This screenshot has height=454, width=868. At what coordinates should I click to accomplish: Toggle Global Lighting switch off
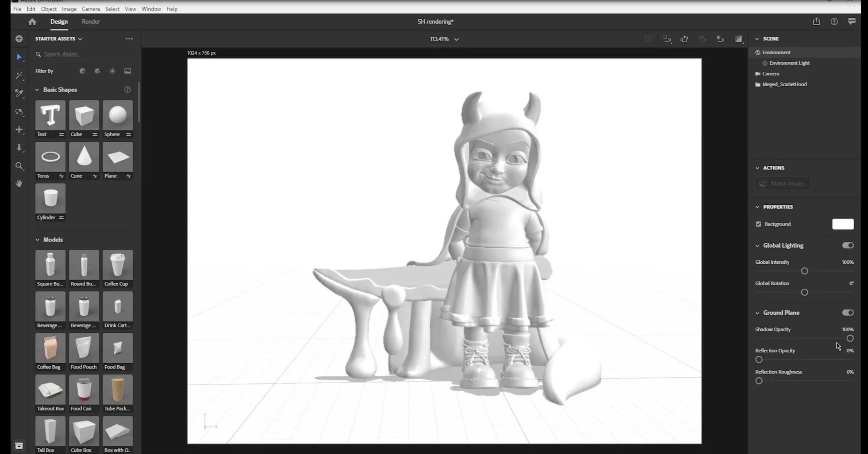tap(848, 245)
